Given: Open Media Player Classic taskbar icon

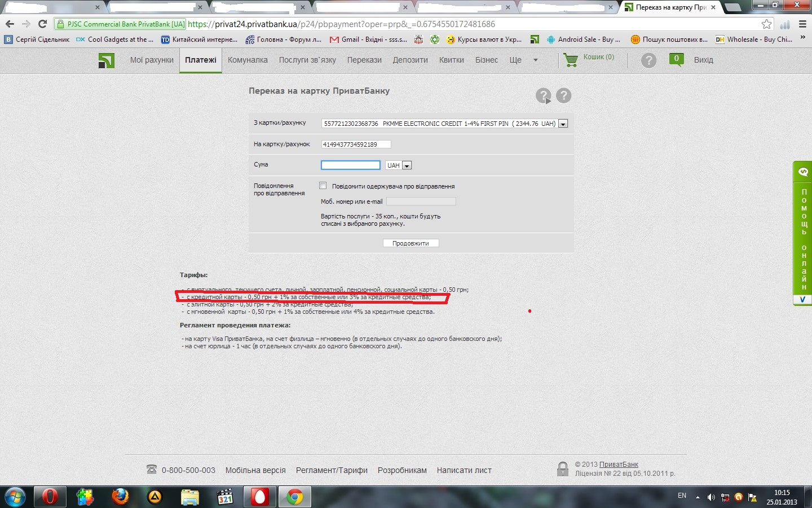Looking at the screenshot, I should click(225, 497).
